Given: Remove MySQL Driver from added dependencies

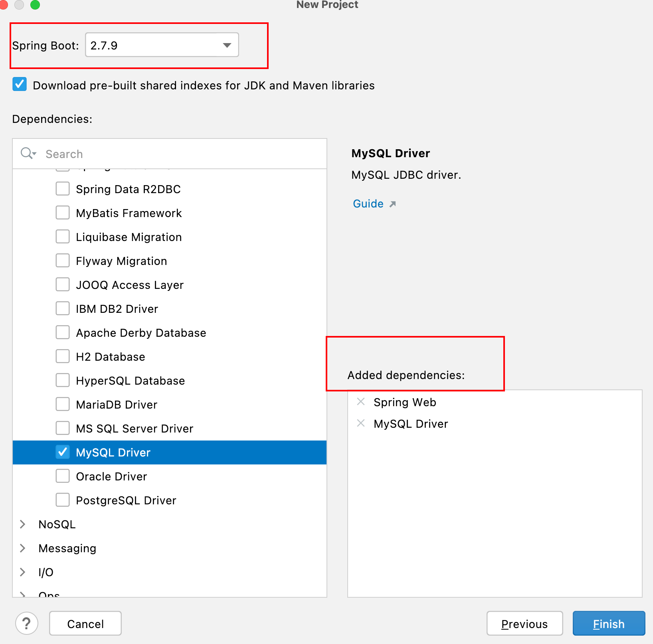Looking at the screenshot, I should click(x=361, y=423).
